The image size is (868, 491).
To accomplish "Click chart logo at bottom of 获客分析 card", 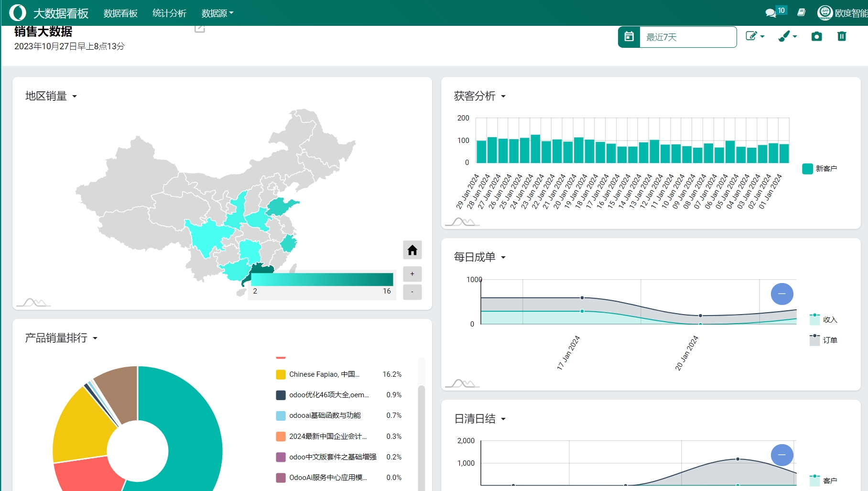I will pos(462,222).
